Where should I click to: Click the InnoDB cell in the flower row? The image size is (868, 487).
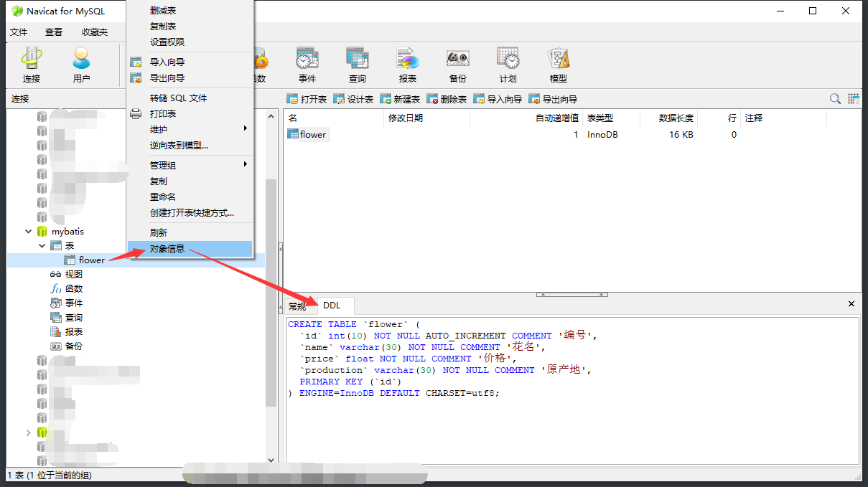[602, 135]
